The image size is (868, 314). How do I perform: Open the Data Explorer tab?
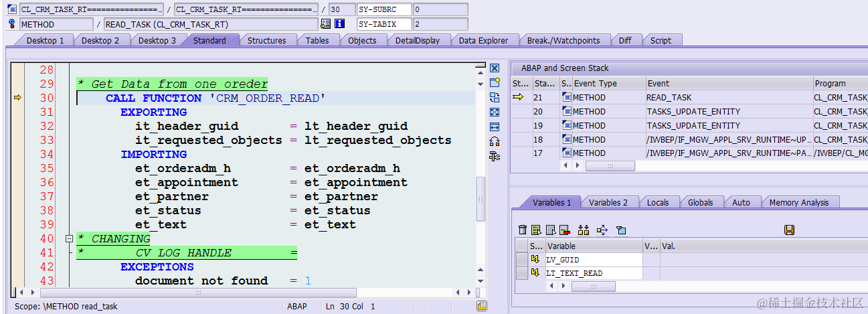[x=483, y=40]
